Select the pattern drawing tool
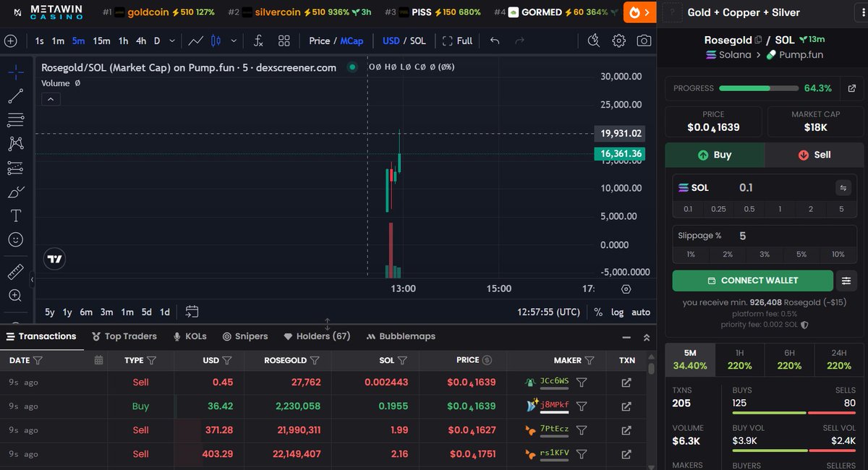Image resolution: width=868 pixels, height=470 pixels. click(15, 144)
